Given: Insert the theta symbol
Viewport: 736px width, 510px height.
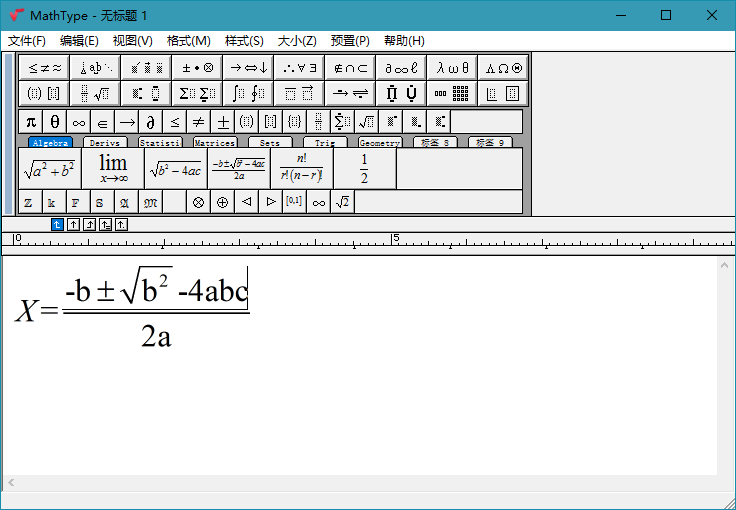Looking at the screenshot, I should 55,122.
